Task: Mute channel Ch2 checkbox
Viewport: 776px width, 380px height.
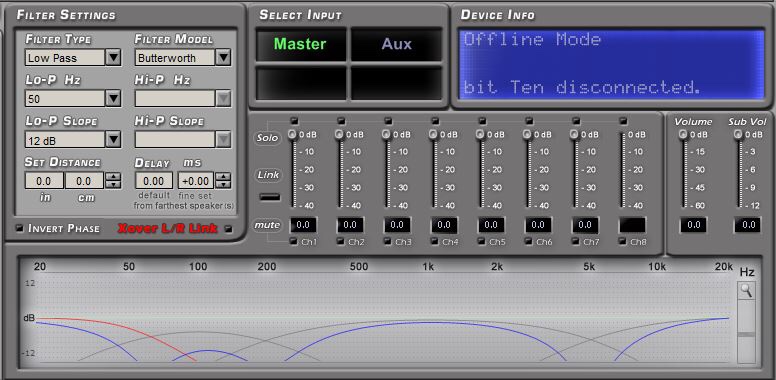Action: point(340,241)
